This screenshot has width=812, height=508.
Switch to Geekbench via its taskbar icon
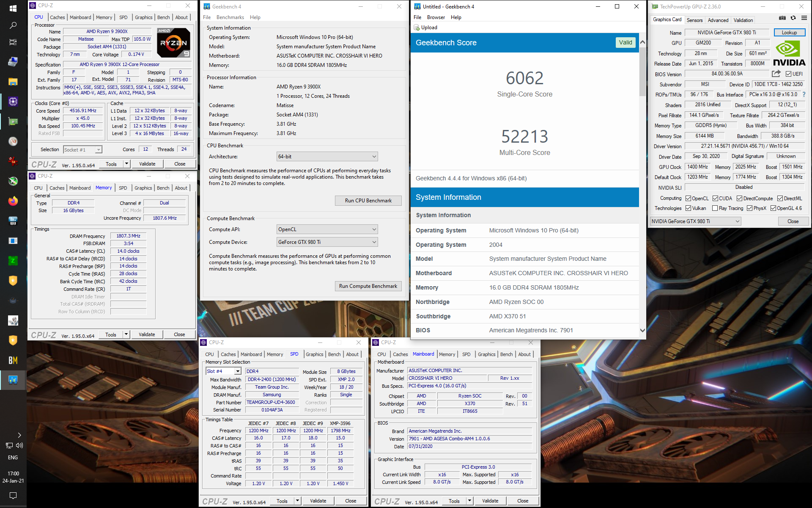(x=13, y=380)
